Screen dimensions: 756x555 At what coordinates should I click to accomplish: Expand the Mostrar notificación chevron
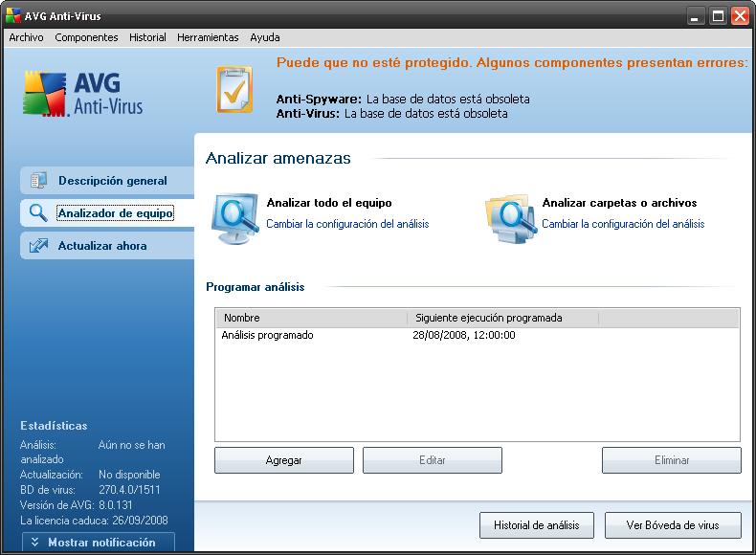click(34, 542)
